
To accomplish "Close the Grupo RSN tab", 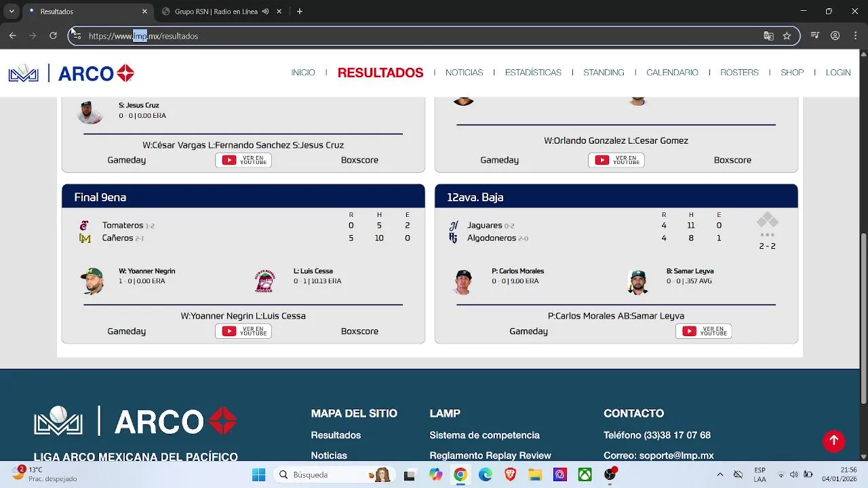I will point(279,12).
